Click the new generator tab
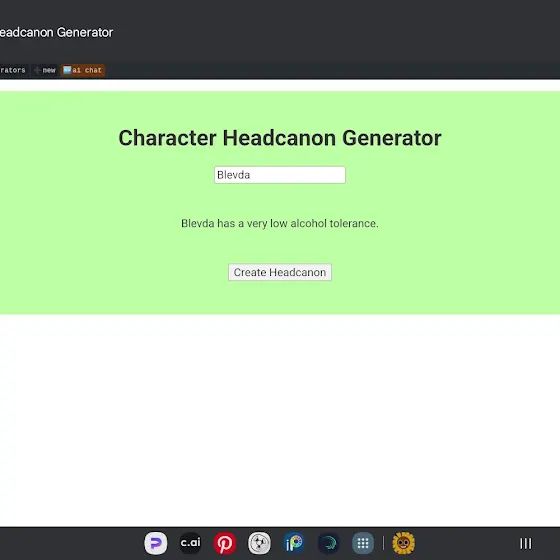Viewport: 560px width, 560px height. (x=45, y=70)
